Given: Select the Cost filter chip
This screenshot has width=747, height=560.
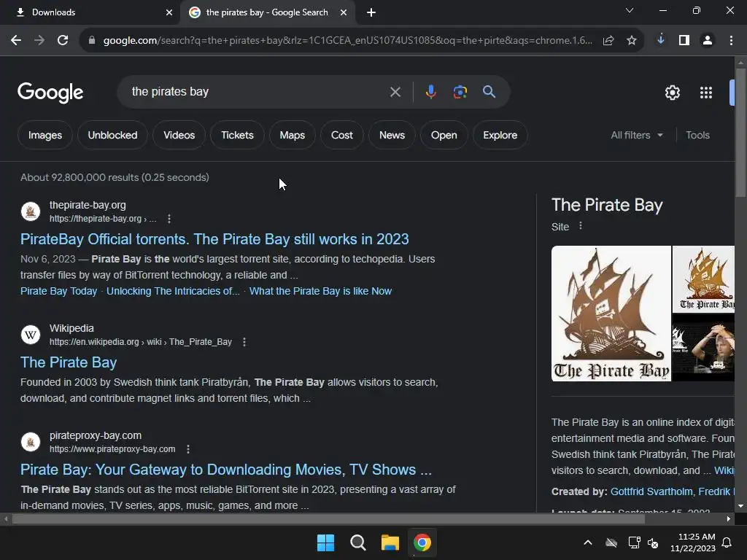Looking at the screenshot, I should [342, 135].
